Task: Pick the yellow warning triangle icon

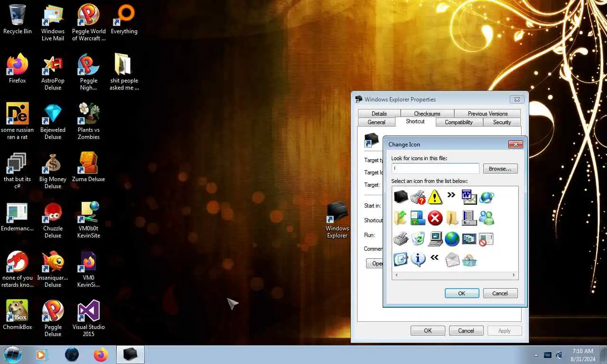Action: [x=435, y=197]
